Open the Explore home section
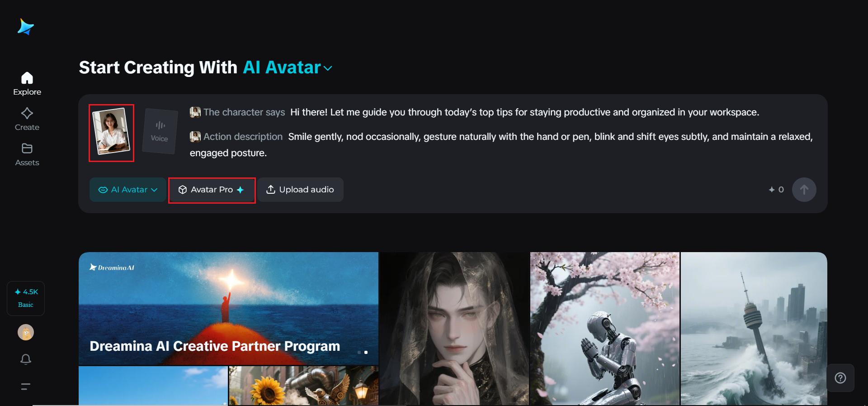This screenshot has height=406, width=868. pyautogui.click(x=27, y=84)
